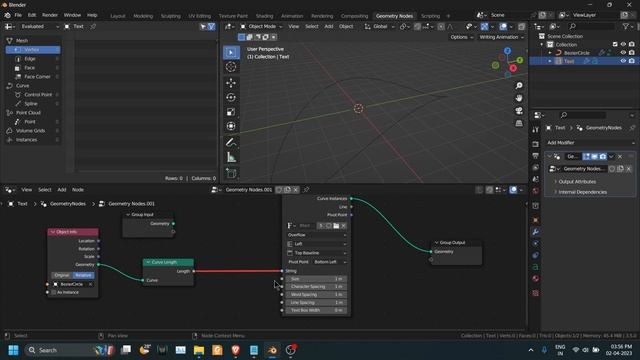Switch perspective/orthographic grid icon in viewport
640x360 pixels.
coord(519,123)
